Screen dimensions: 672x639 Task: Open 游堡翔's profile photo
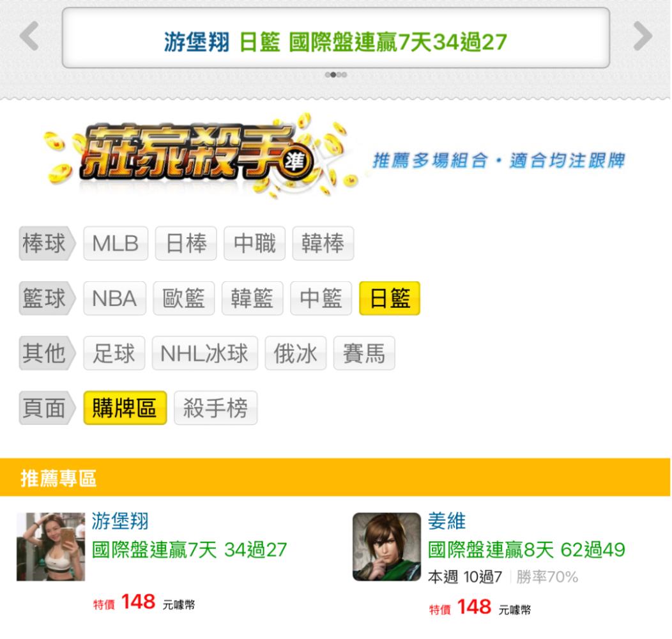click(51, 546)
